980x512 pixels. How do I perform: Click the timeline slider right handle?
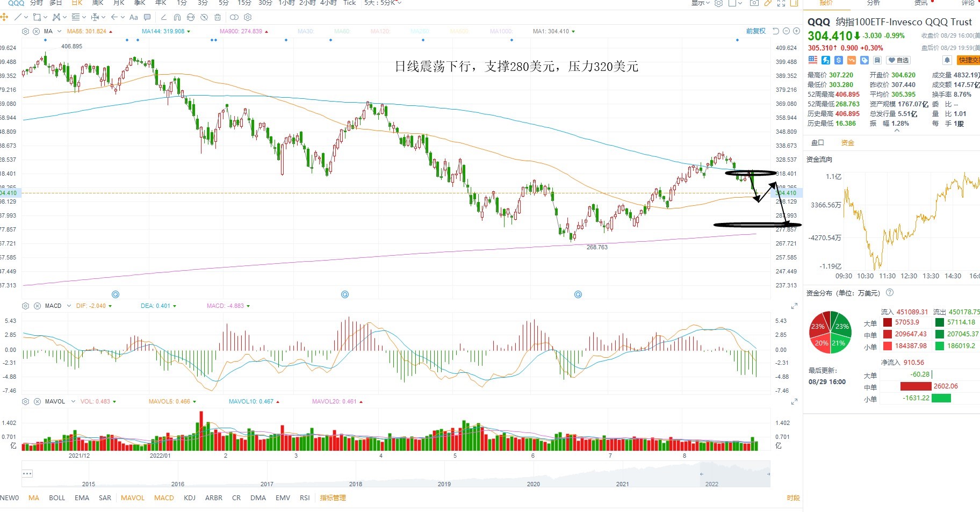768,474
